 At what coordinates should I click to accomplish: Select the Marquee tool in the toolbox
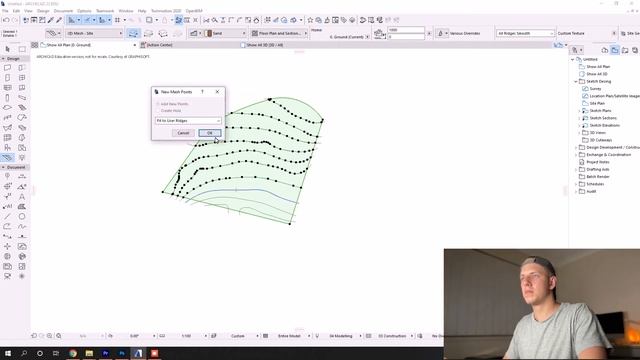22,49
